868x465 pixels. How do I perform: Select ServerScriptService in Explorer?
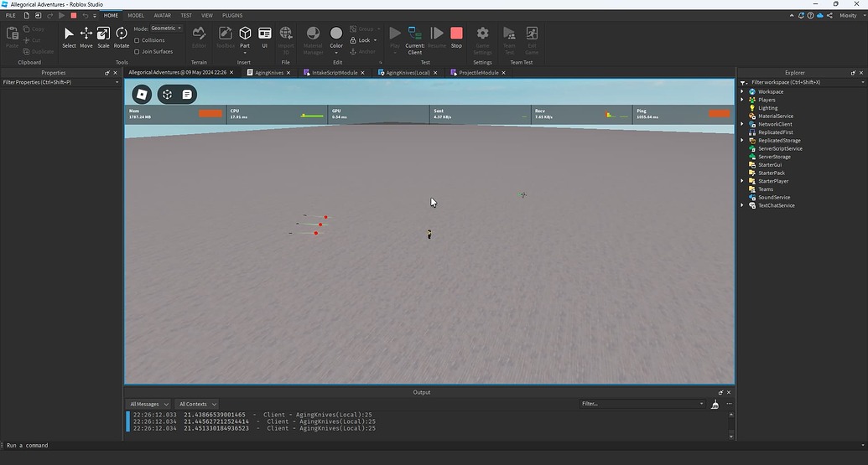tap(780, 148)
